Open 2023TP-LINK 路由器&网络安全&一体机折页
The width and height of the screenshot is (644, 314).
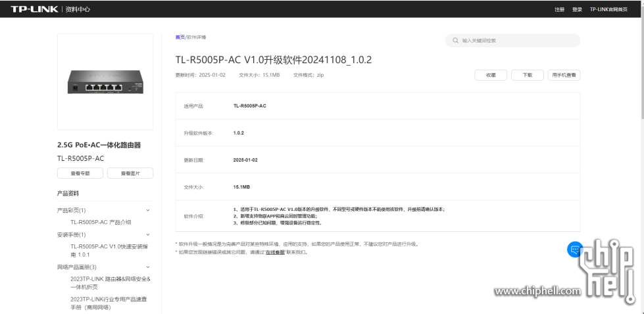tap(110, 283)
